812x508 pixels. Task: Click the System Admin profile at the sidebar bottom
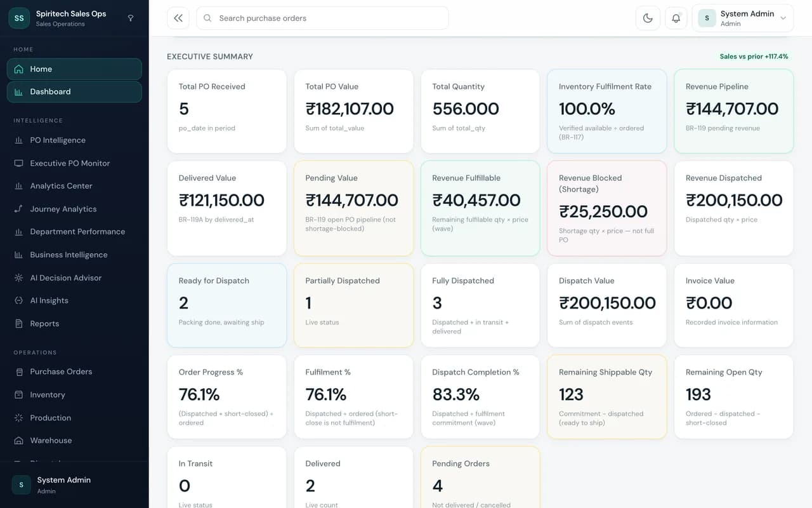pyautogui.click(x=74, y=485)
